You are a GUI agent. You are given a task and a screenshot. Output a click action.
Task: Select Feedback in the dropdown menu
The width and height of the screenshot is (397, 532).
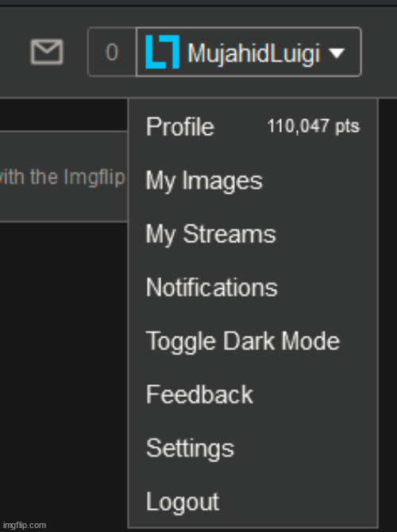(x=199, y=395)
